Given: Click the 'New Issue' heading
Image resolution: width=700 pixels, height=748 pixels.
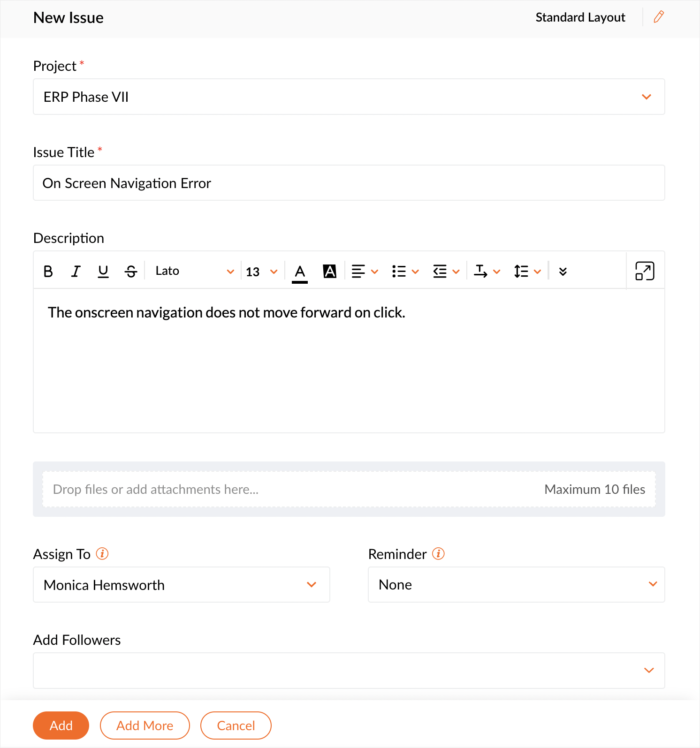Looking at the screenshot, I should (68, 18).
